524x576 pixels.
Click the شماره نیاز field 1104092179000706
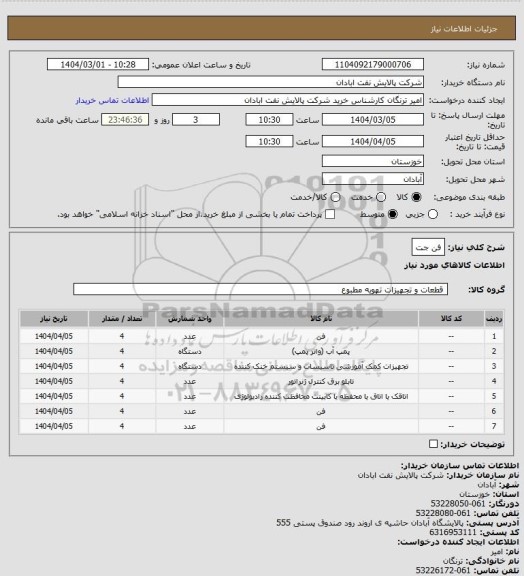(x=373, y=64)
